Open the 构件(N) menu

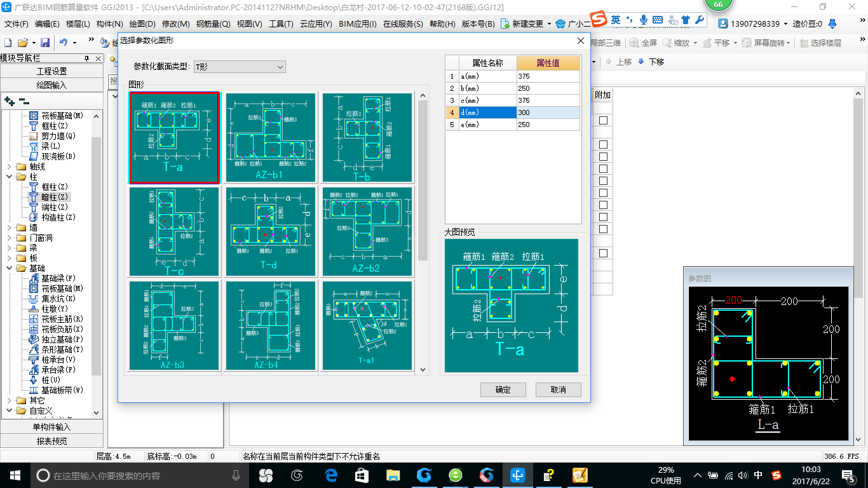(109, 24)
